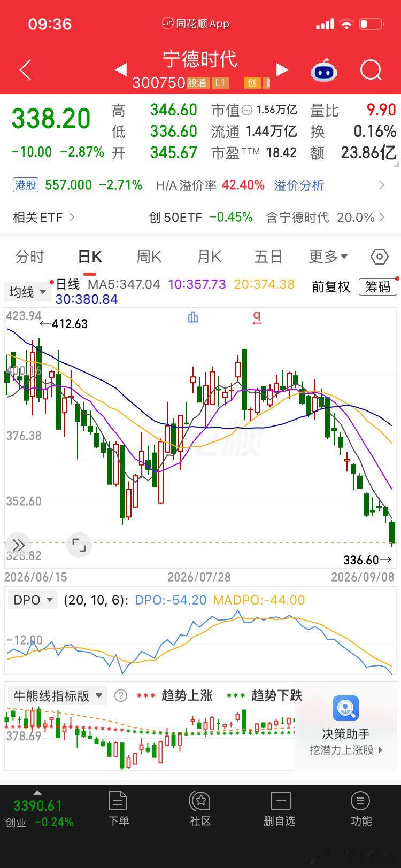Tap the H/A溢价率 42.40% value

tap(243, 185)
